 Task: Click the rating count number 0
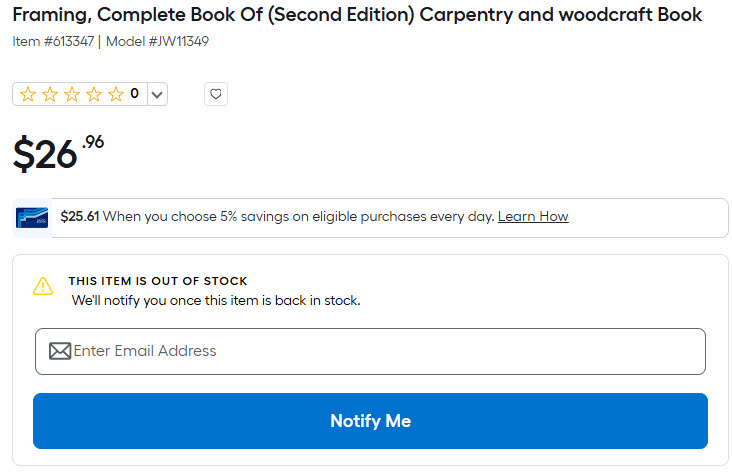click(135, 94)
